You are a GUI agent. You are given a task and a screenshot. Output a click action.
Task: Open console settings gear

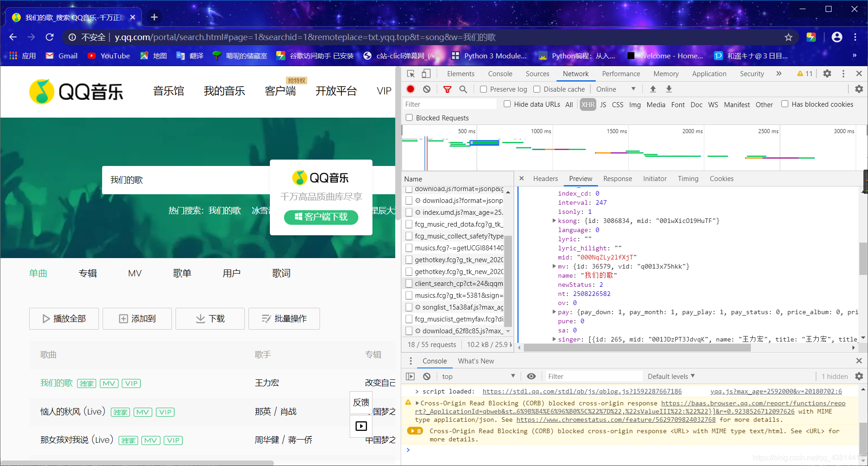(859, 377)
